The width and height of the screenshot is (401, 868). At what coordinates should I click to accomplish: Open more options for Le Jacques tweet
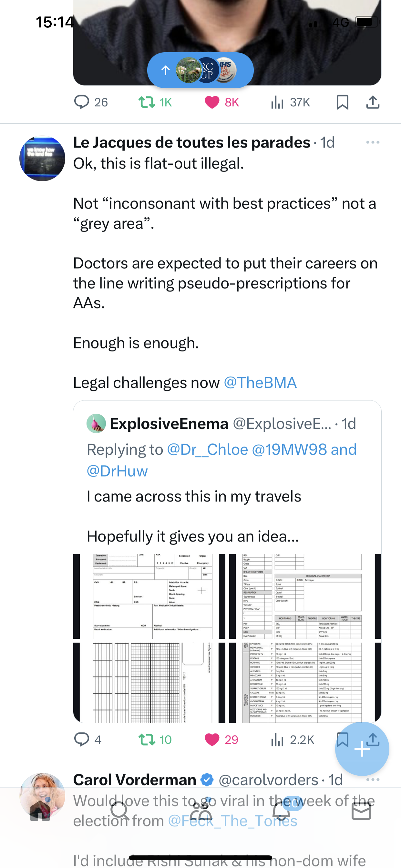point(373,142)
